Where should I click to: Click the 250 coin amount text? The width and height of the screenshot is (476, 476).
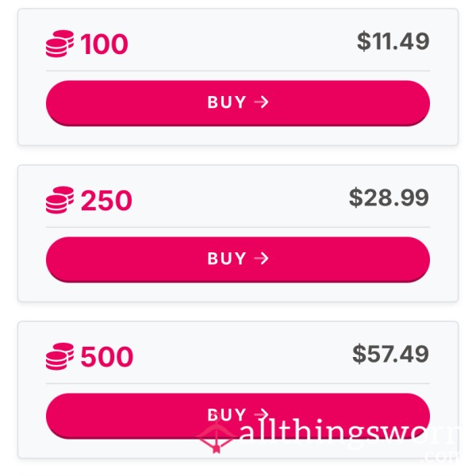(106, 201)
